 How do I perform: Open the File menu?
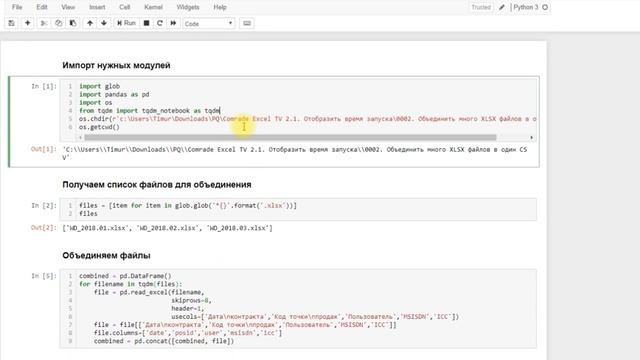(17, 7)
